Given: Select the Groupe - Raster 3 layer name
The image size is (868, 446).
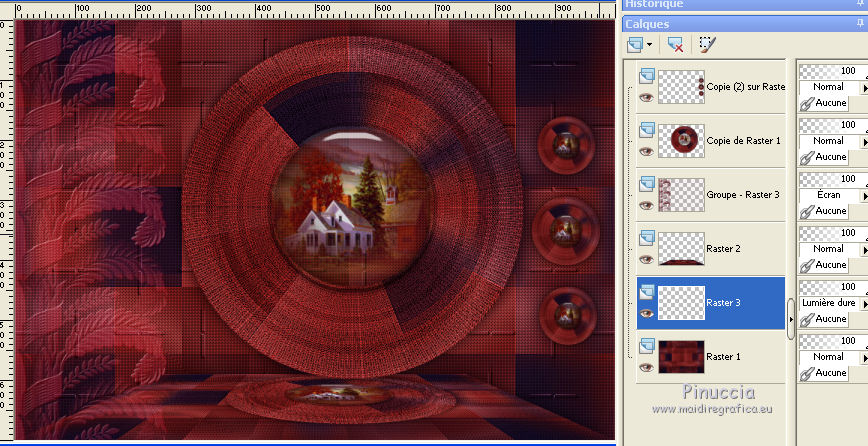Looking at the screenshot, I should (x=743, y=195).
